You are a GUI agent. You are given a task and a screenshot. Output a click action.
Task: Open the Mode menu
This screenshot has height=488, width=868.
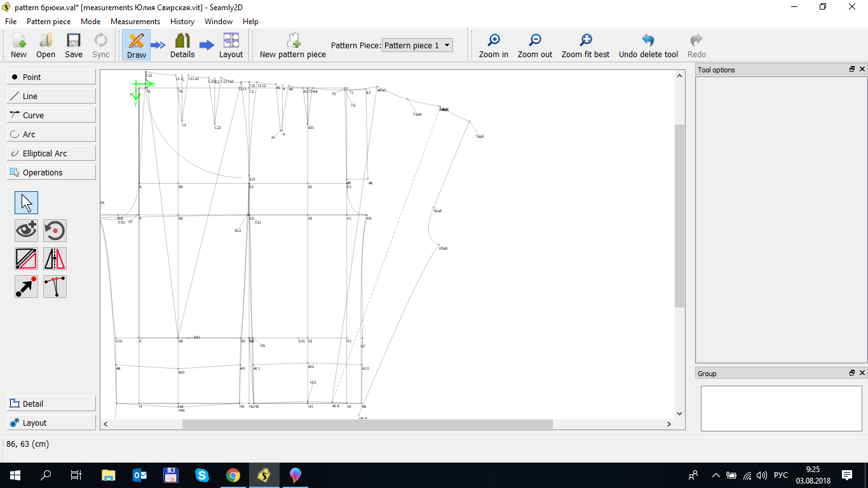(x=91, y=21)
